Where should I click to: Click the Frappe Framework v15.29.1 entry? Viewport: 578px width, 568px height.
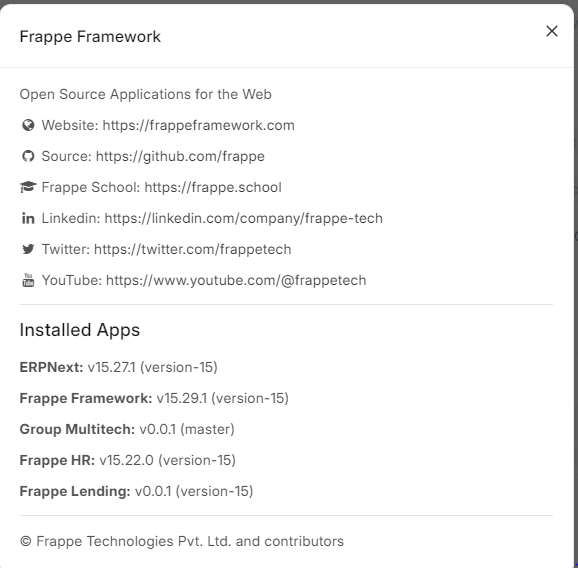point(154,398)
